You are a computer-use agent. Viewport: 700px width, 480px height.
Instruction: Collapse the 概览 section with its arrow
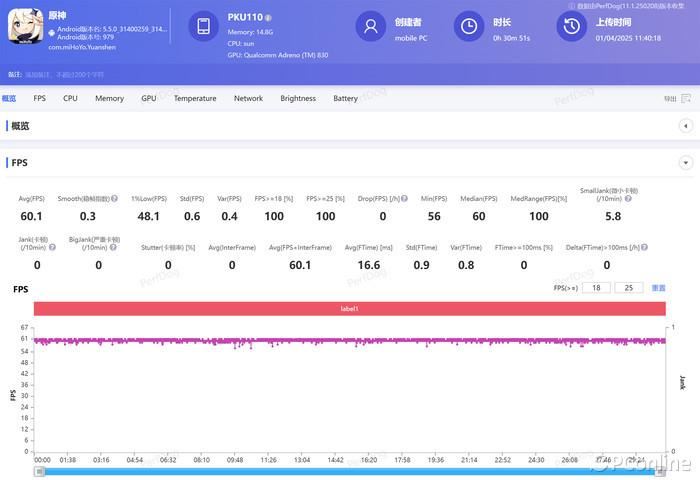coord(686,126)
